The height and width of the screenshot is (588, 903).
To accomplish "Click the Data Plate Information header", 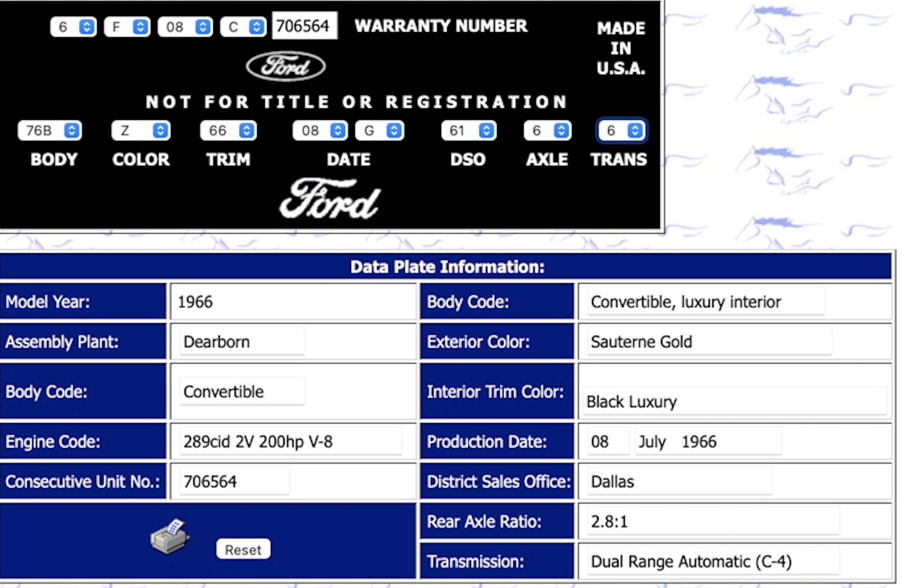I will (447, 266).
